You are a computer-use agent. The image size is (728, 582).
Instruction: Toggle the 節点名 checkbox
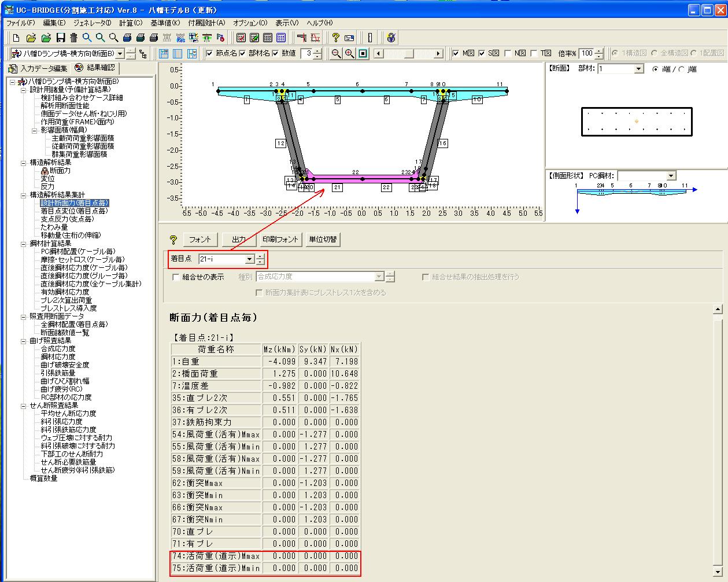[209, 54]
